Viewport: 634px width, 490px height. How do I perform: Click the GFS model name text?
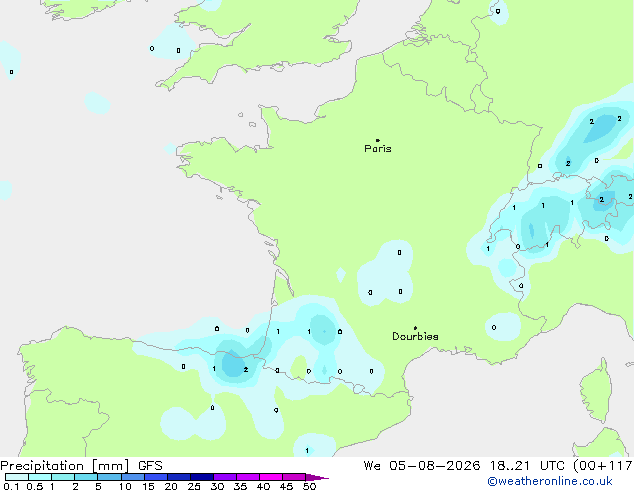(150, 466)
